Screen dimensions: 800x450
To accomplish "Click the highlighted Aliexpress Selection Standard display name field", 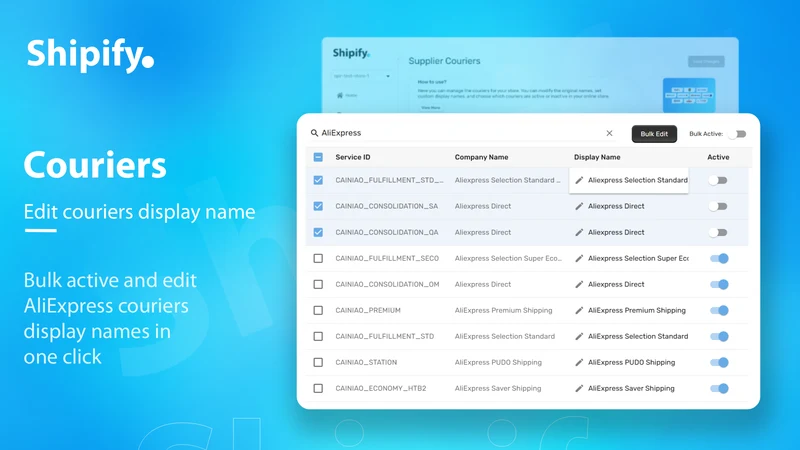I will (x=629, y=180).
